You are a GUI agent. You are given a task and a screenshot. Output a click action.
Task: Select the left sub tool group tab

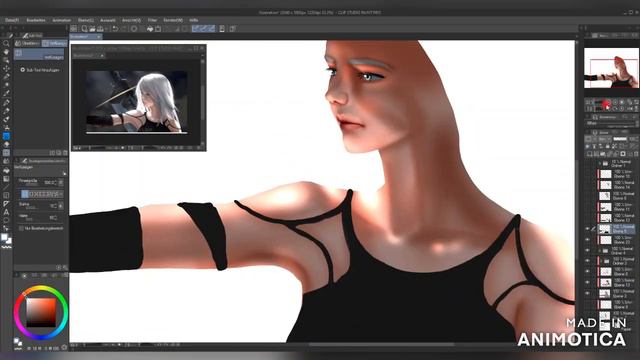coord(28,43)
